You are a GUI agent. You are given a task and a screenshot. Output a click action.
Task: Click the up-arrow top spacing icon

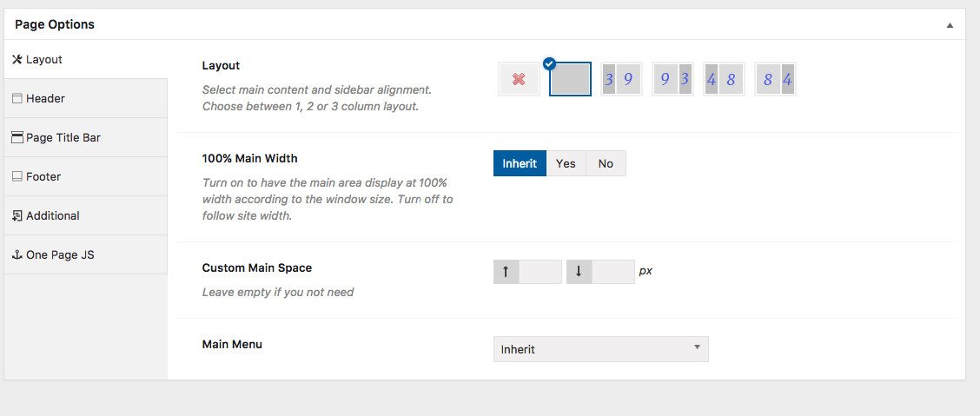pos(506,271)
